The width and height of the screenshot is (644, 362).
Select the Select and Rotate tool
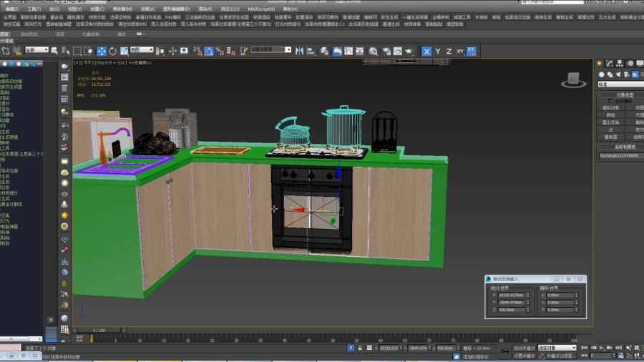112,52
